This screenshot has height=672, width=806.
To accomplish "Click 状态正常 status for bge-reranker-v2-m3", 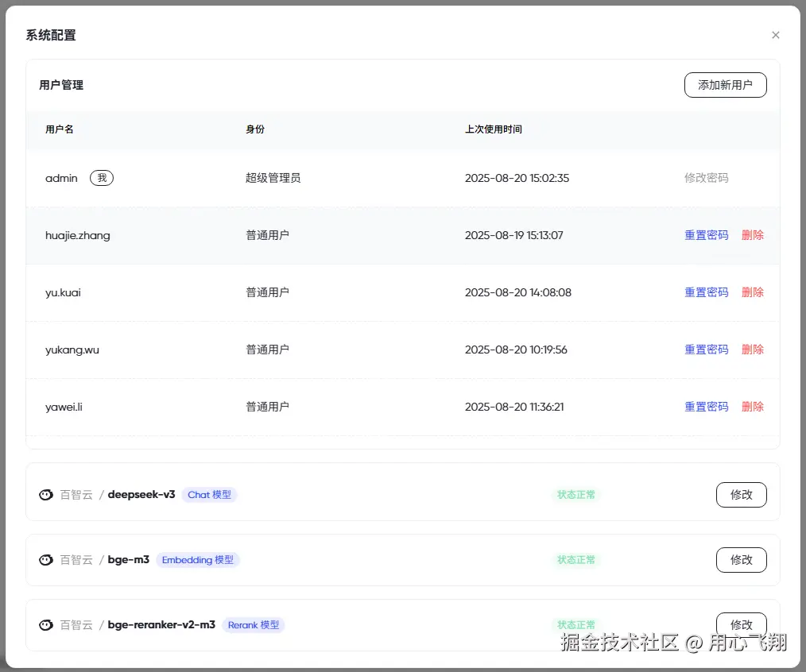I will point(575,624).
